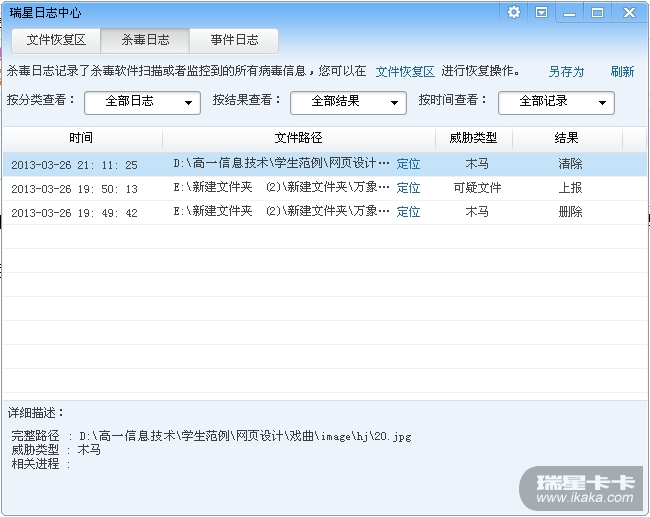Click the 刷新 link
The height and width of the screenshot is (517, 650).
(622, 72)
